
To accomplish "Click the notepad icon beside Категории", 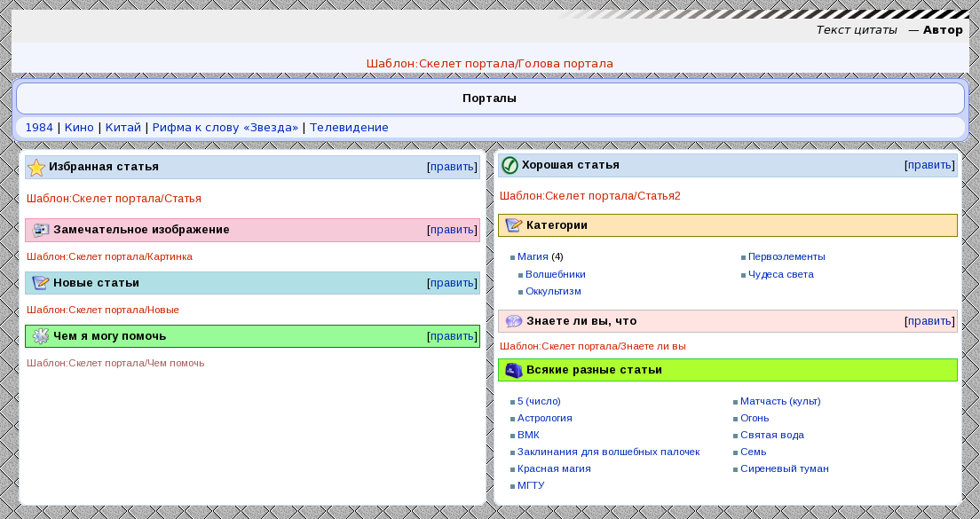I will 514,225.
